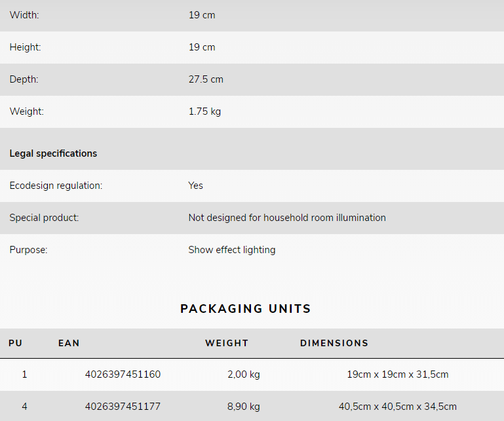Click the 2,00 kg packaging weight
Image resolution: width=504 pixels, height=421 pixels.
pos(244,374)
